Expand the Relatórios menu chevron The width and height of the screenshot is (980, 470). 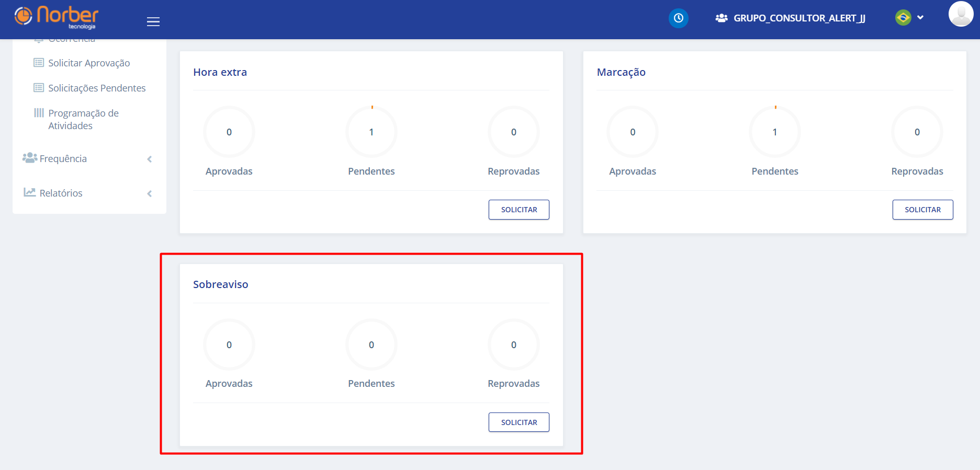[x=150, y=193]
